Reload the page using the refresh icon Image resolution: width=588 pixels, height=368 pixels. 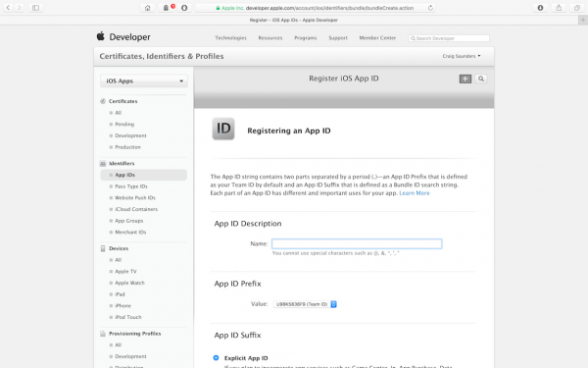pyautogui.click(x=430, y=8)
